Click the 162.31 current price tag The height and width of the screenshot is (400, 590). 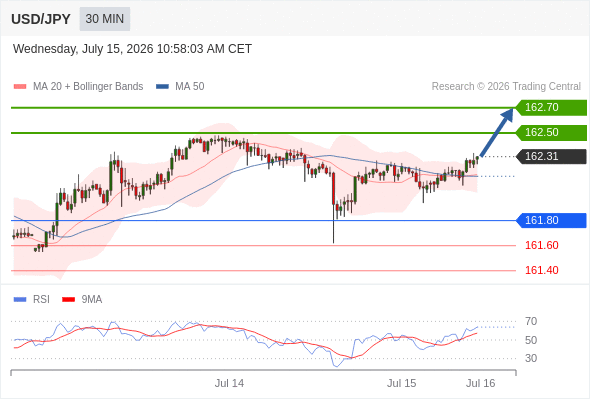coord(551,157)
